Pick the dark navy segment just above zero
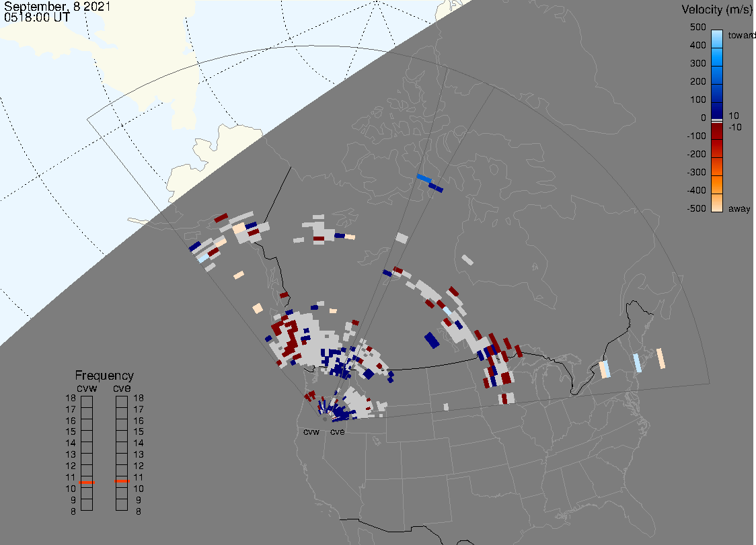 pyautogui.click(x=717, y=110)
